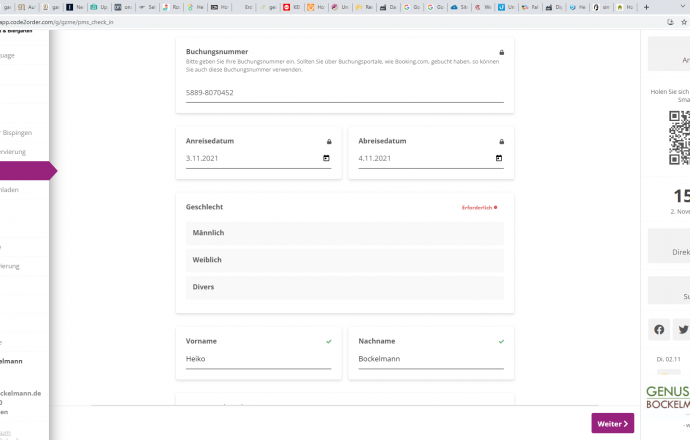Viewport: 690px width, 440px height.
Task: Click the Genuss Bockelmann logo
Action: [668, 397]
